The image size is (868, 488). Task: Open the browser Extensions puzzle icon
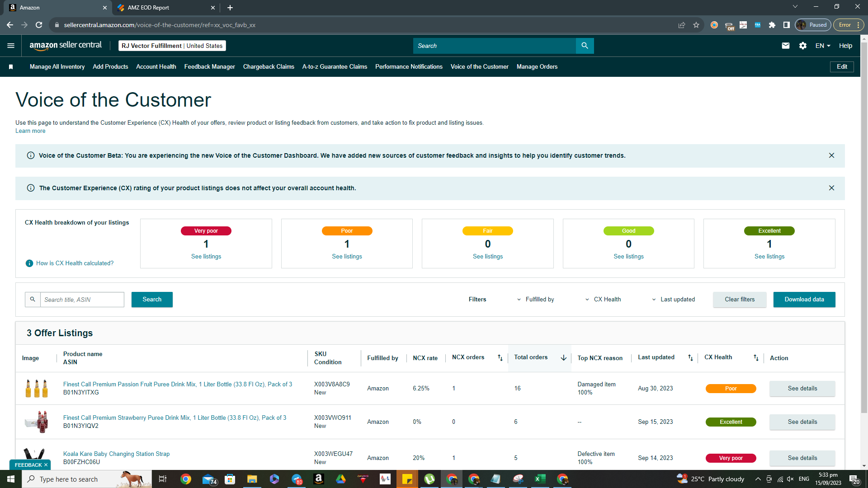(772, 25)
